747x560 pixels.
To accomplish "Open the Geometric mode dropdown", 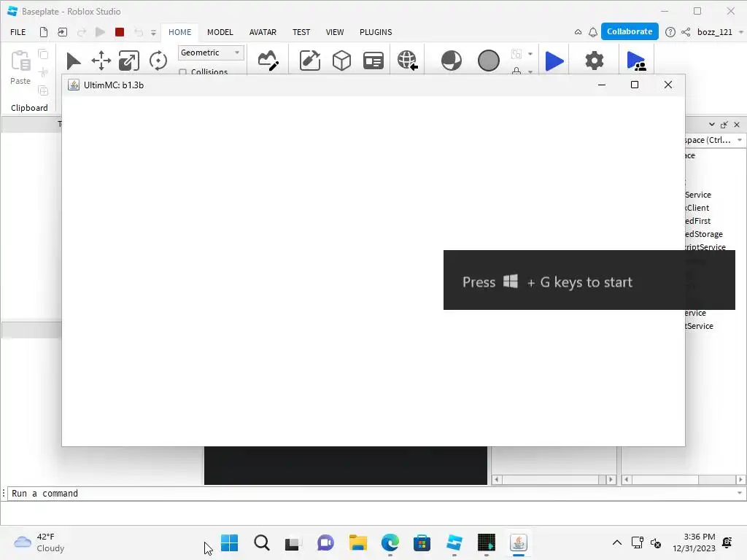I will pyautogui.click(x=211, y=52).
